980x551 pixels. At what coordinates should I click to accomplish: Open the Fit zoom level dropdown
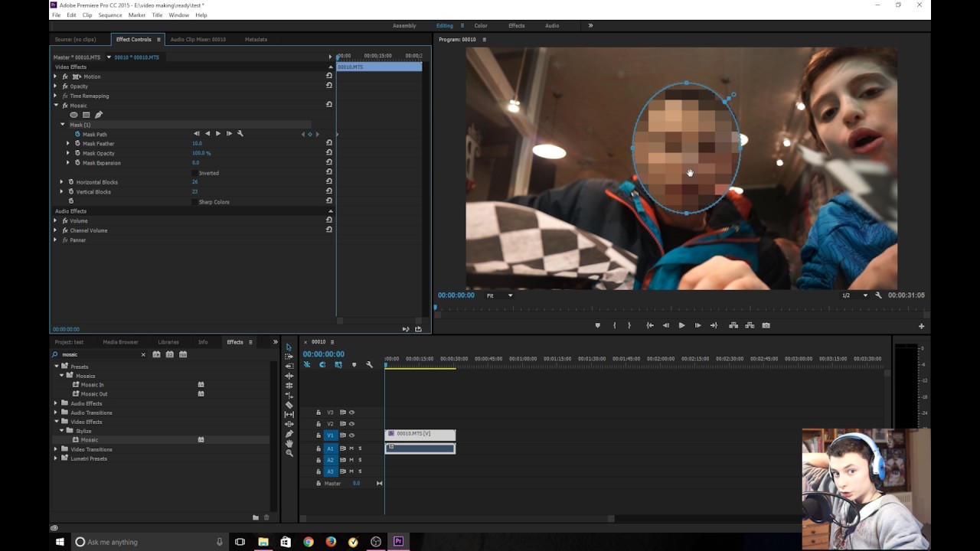coord(500,295)
